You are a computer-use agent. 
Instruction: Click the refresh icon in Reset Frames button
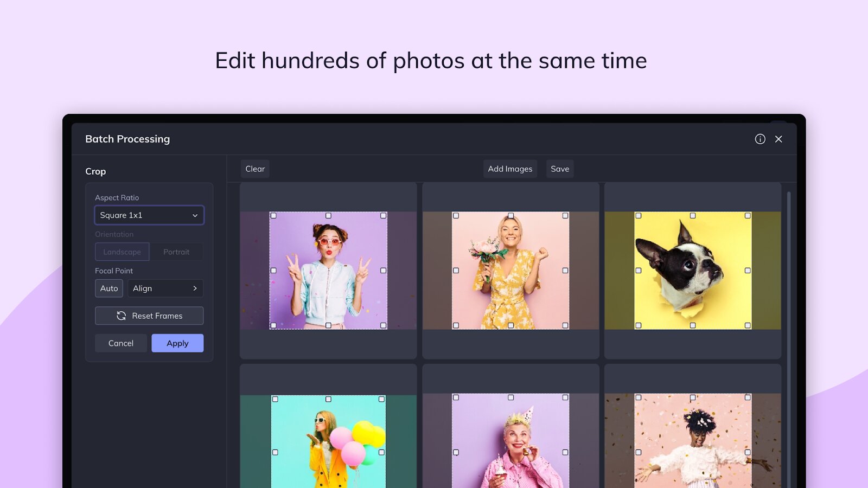121,316
